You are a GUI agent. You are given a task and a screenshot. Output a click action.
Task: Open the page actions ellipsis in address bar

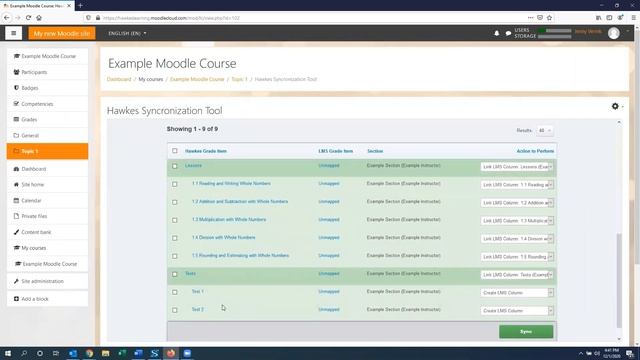pos(530,18)
